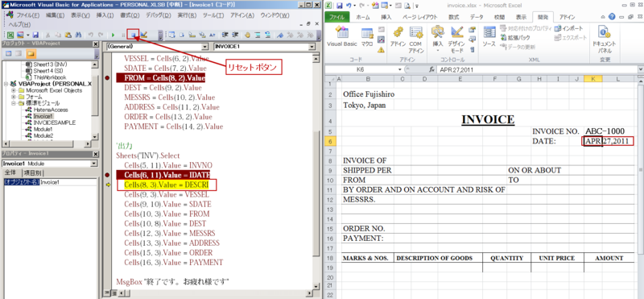This screenshot has height=299, width=644.
Task: Click Excel Help question mark icon
Action: point(612,17)
